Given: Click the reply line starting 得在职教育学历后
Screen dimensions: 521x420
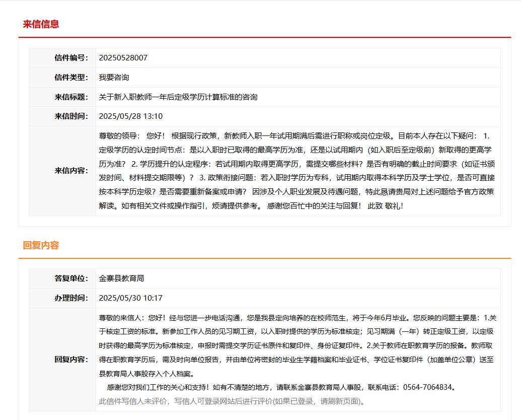Looking at the screenshot, I should [296, 360].
